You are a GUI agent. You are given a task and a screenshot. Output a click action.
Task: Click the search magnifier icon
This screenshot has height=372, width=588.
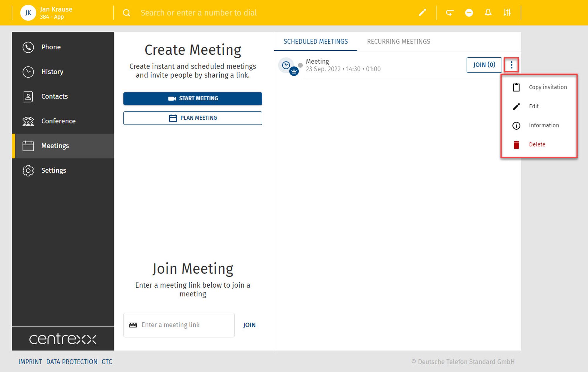tap(126, 13)
